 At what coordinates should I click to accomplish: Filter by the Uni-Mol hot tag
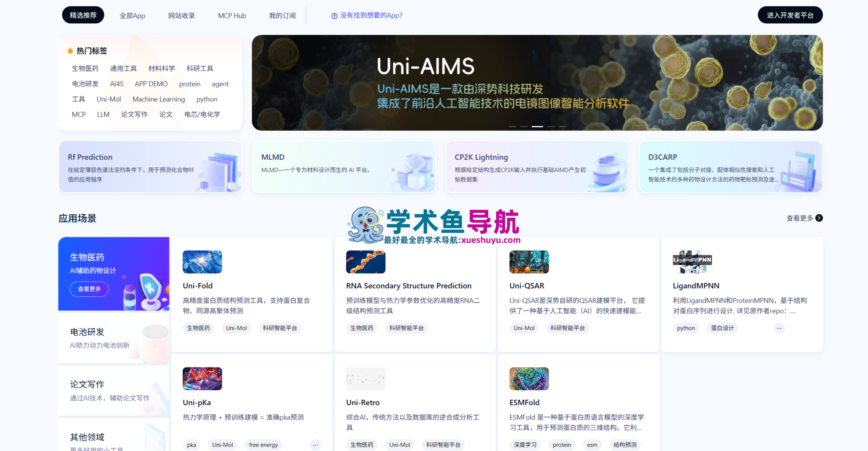pos(109,99)
